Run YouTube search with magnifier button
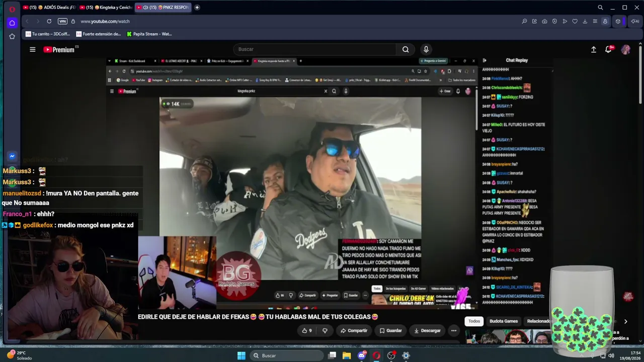644x362 pixels. pyautogui.click(x=406, y=49)
